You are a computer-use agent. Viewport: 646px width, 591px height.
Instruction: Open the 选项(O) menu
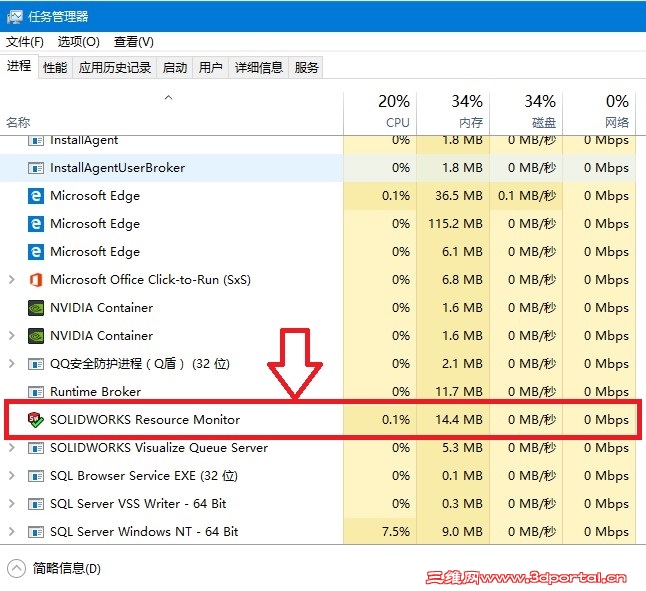coord(78,42)
